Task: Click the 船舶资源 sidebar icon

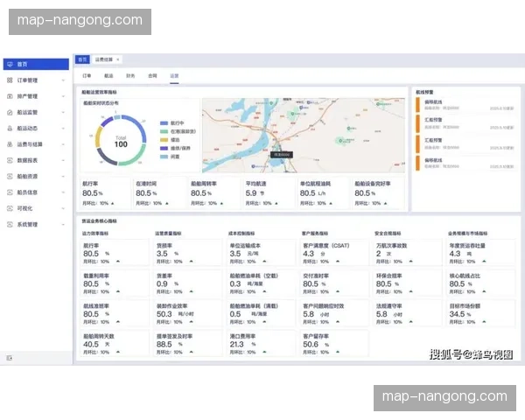Action: coord(10,176)
